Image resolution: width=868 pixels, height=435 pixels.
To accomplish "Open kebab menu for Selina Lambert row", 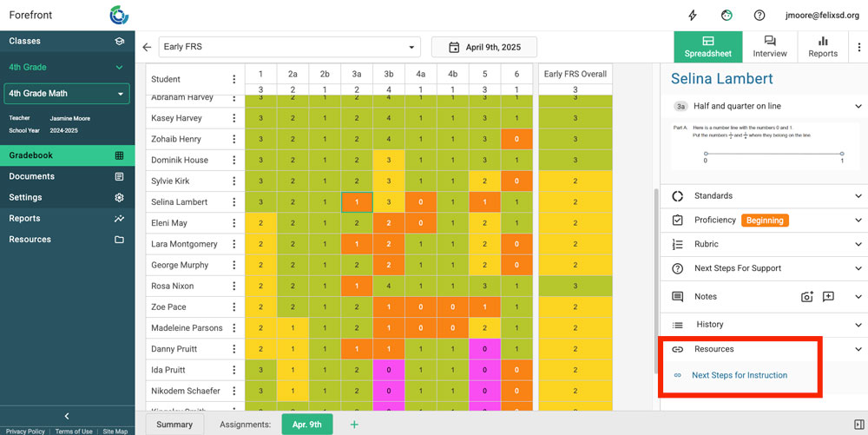I will coord(233,202).
